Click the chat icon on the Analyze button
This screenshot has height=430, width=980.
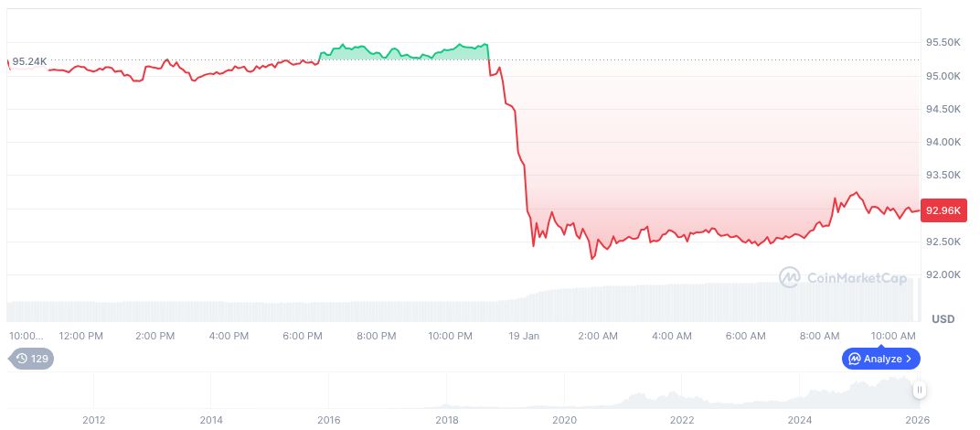pyautogui.click(x=854, y=359)
